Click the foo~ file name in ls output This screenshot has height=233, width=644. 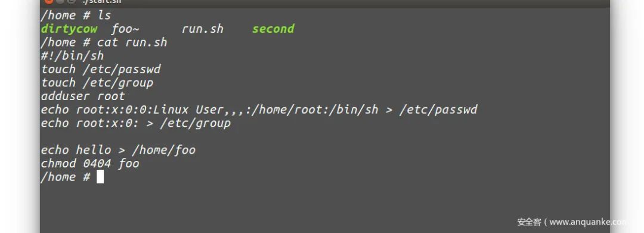(x=125, y=29)
